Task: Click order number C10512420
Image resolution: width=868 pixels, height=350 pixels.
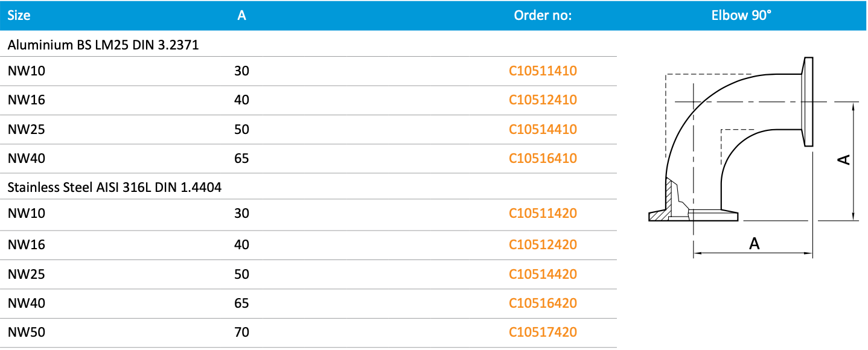Action: coord(543,245)
